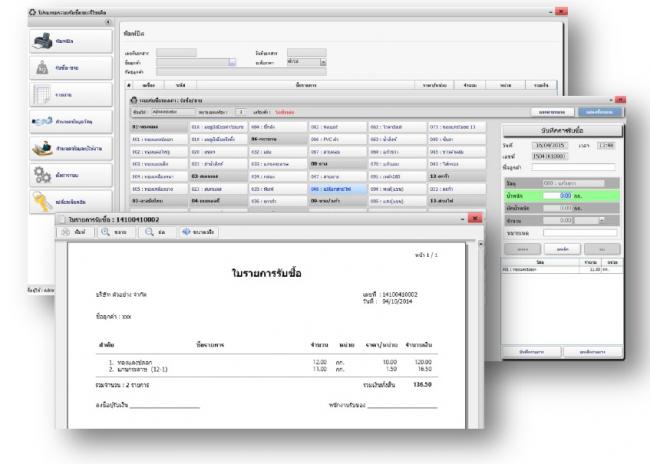Click the weight field in the green row
This screenshot has width=650, height=464.
pos(558,196)
